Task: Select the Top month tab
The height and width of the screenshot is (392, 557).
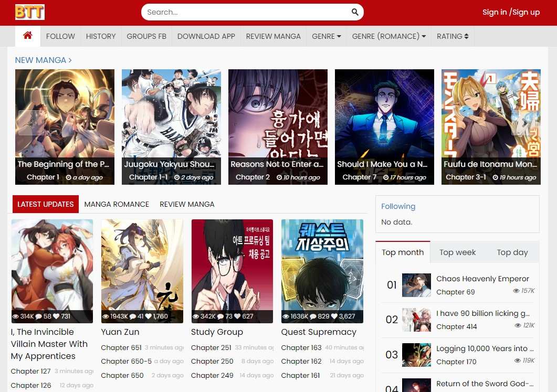Action: click(x=403, y=252)
